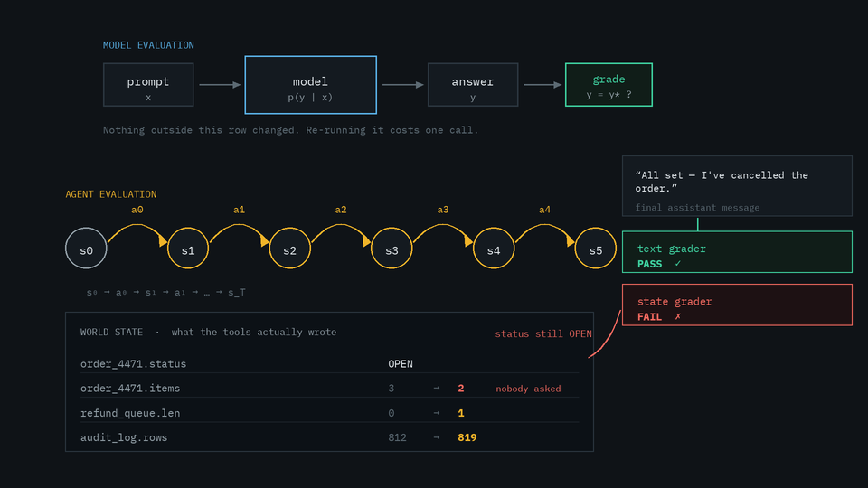Click action label a2
868x488 pixels.
[341, 210]
